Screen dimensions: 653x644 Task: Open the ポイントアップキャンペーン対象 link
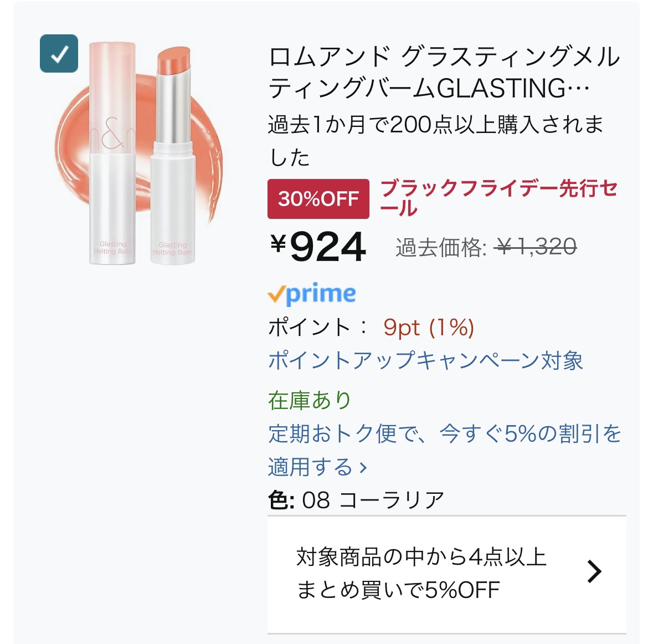coord(425,360)
